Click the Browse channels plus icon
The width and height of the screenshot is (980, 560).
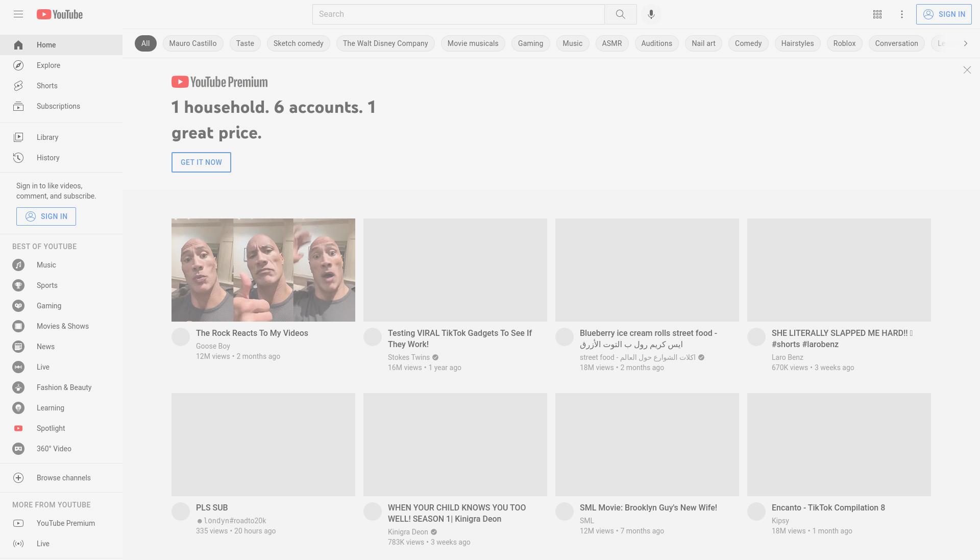18,478
